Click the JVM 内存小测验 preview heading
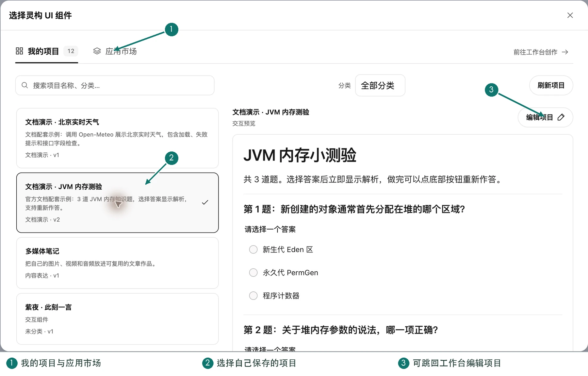 coord(300,155)
